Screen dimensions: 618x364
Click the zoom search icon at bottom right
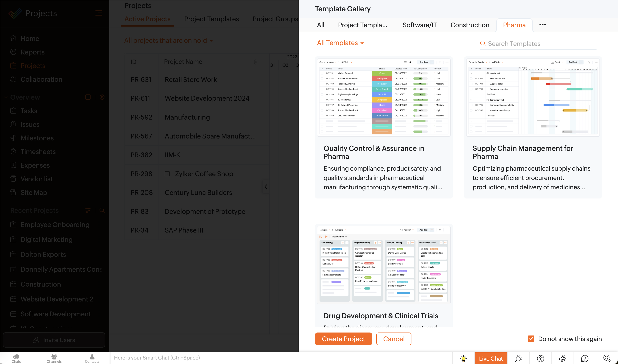click(607, 358)
